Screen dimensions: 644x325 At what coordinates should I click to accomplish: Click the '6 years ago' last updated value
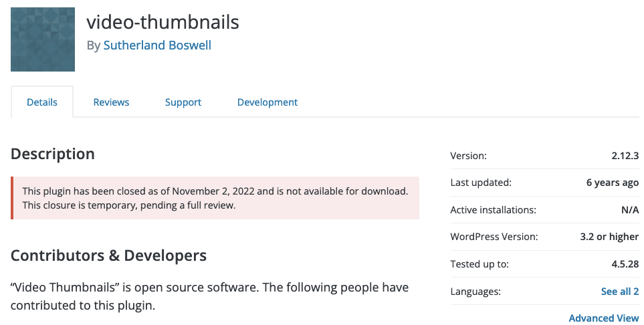coord(613,183)
